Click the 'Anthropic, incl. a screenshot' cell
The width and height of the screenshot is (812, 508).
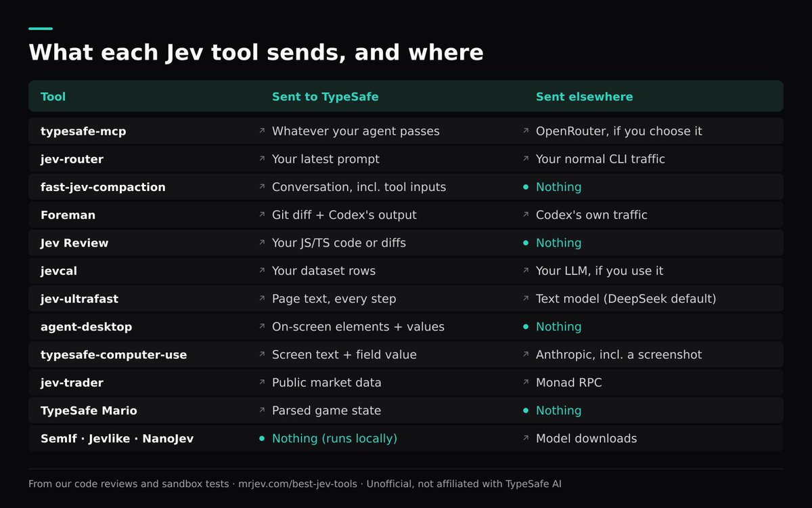point(618,354)
